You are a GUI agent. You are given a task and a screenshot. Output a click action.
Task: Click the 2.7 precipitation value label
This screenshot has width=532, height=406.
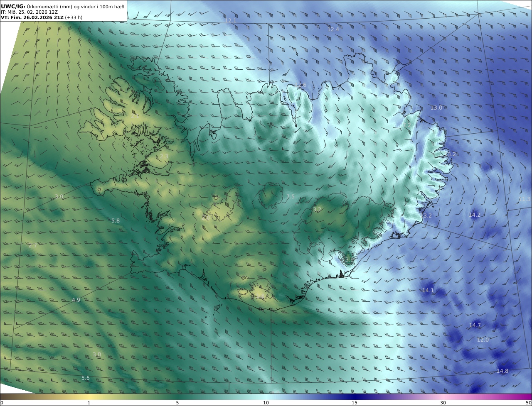[x=32, y=245]
